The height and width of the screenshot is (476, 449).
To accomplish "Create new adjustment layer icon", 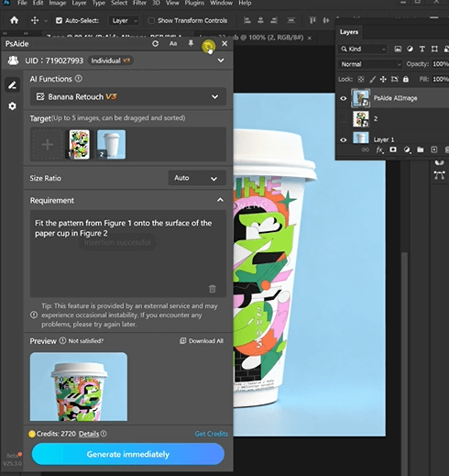I will coord(407,149).
